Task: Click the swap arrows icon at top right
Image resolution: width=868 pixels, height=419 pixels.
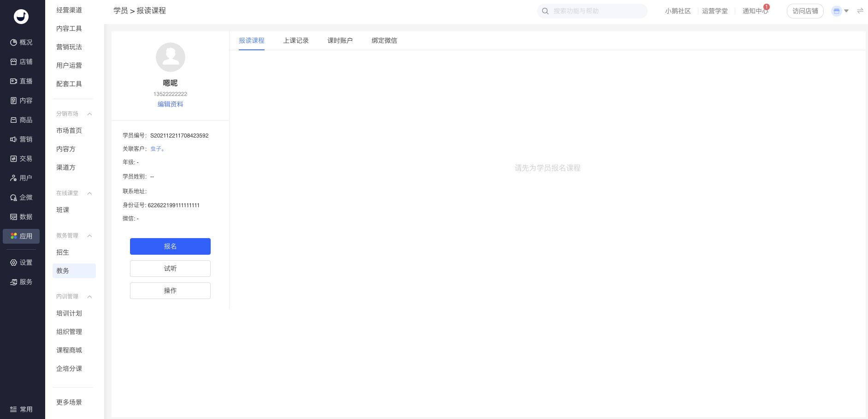Action: [860, 11]
